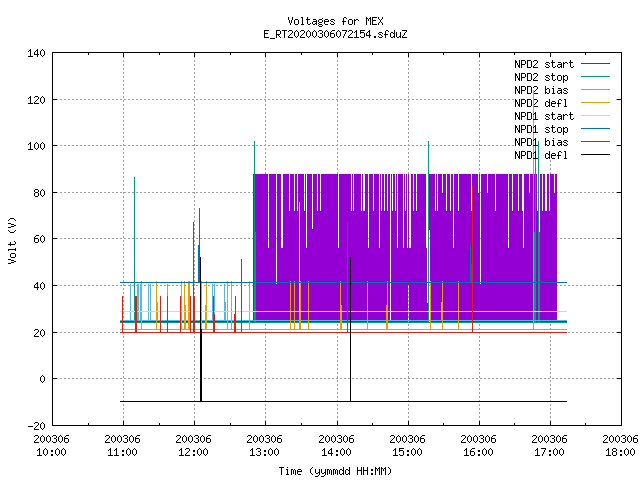
Task: Click the green NPD2 stop legend line
Action: [x=595, y=76]
